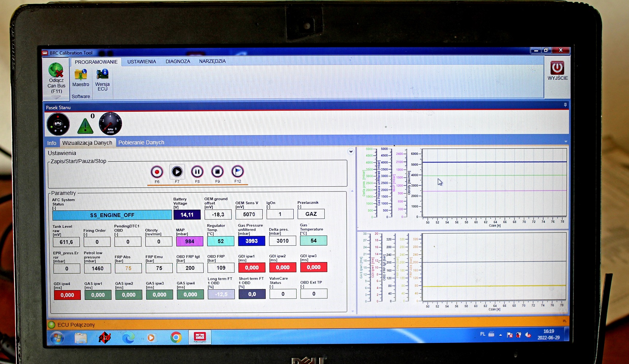Click the BRC gauge icon in status bar
The width and height of the screenshot is (629, 364).
pyautogui.click(x=58, y=124)
